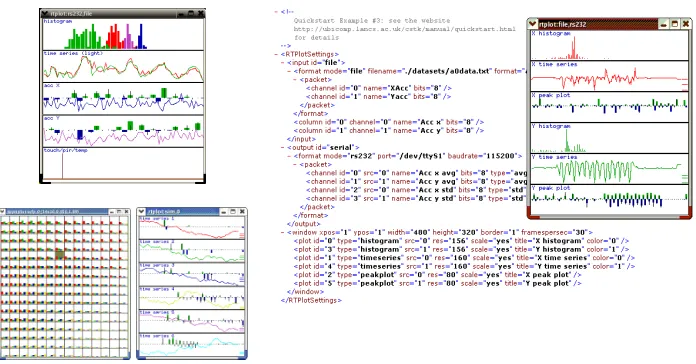696x364 pixels.
Task: Open window menu icon of rtplot:file,rs232 window
Action: pos(533,24)
